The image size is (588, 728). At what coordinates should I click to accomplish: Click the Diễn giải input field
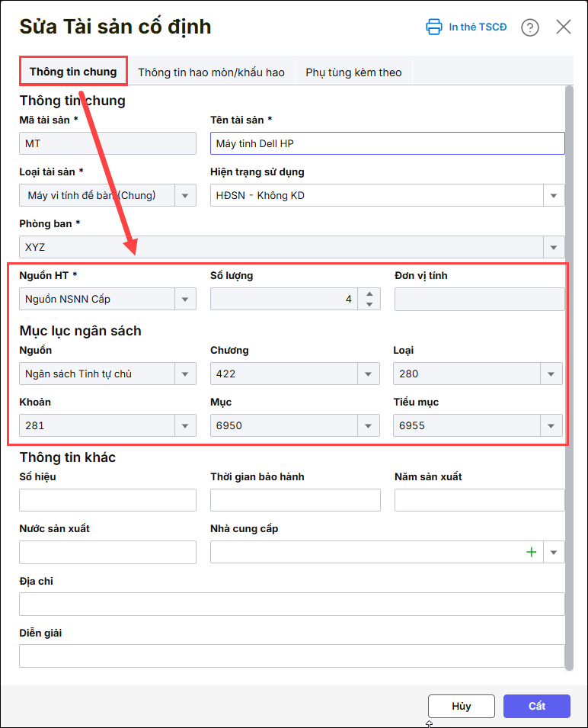point(292,656)
